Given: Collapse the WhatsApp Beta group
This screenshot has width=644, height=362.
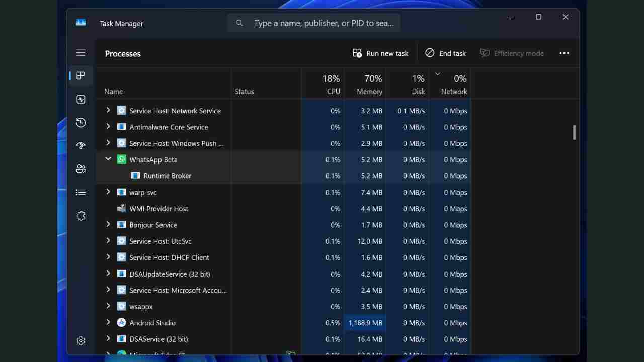Looking at the screenshot, I should (108, 159).
